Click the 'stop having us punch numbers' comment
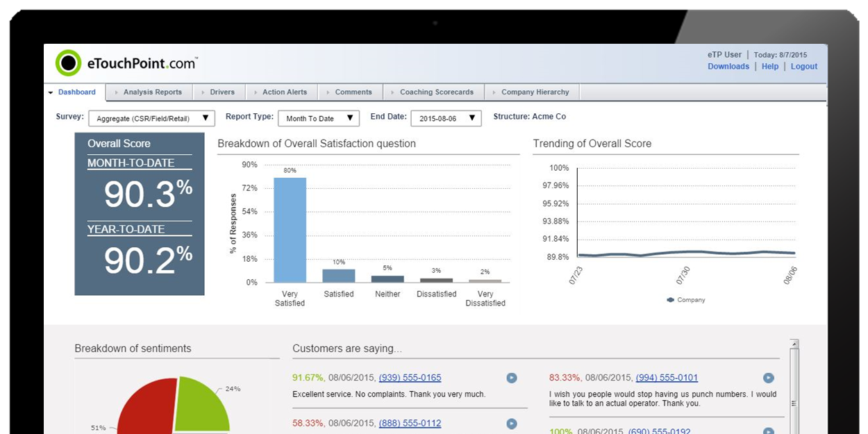This screenshot has width=868, height=434. coord(663,399)
